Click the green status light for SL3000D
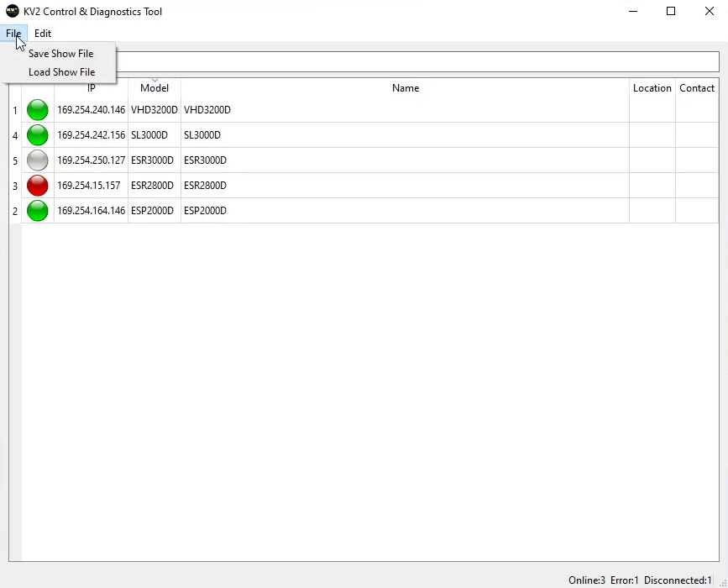 [38, 135]
